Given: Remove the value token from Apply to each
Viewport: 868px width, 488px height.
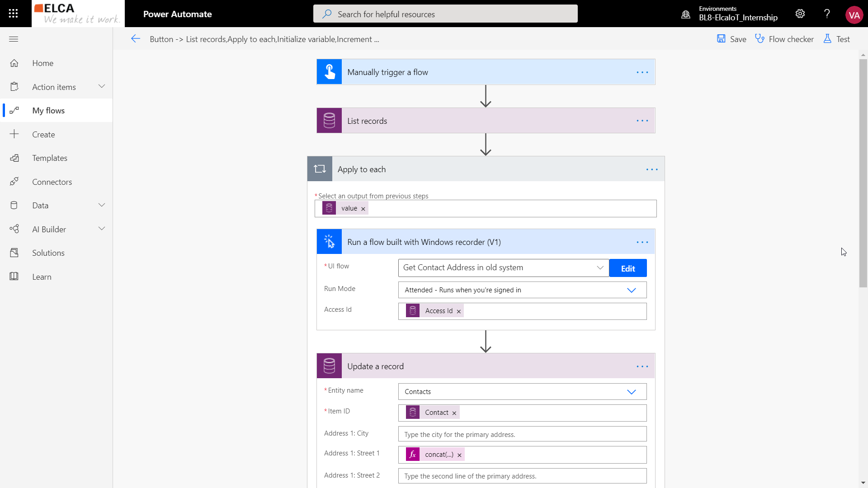Looking at the screenshot, I should [363, 209].
